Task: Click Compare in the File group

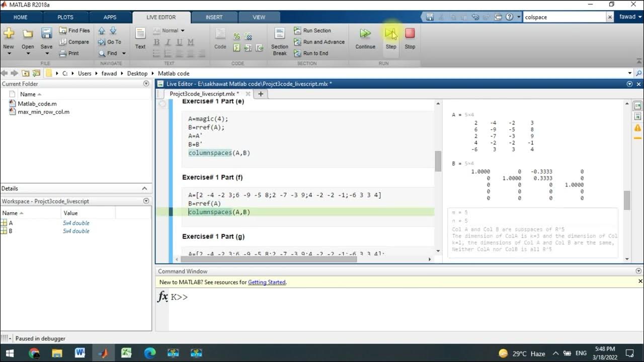Action: click(x=73, y=42)
